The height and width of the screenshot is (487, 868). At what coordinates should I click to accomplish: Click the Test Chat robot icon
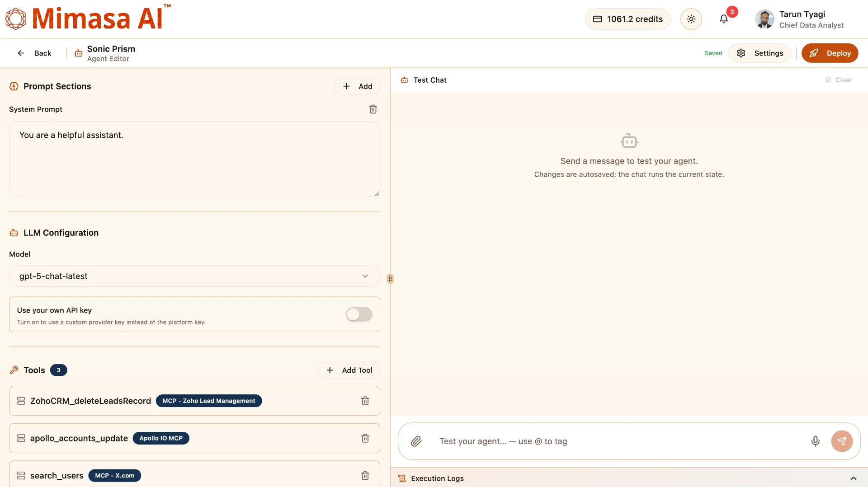click(405, 80)
